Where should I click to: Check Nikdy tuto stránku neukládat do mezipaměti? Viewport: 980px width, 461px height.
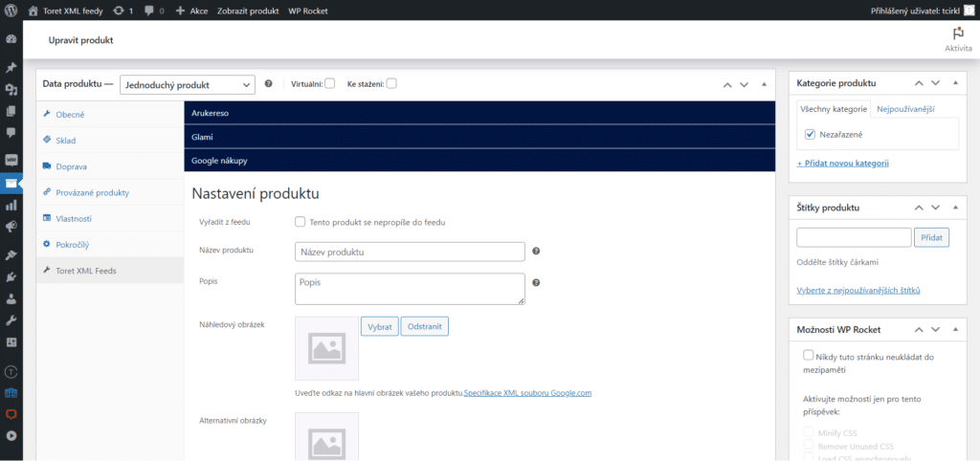(x=808, y=356)
